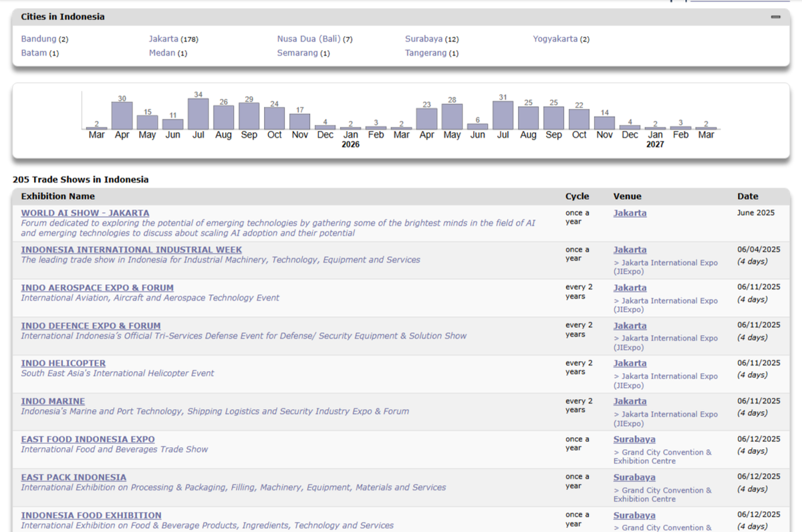Open Surabaya (12) city link
Screen dimensions: 802x532
tap(424, 39)
